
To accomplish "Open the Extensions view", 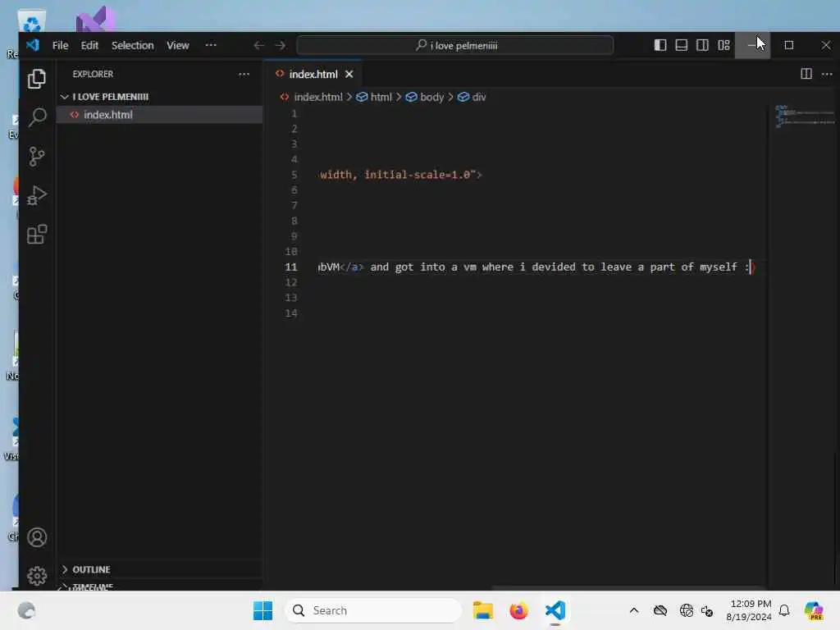I will [36, 235].
